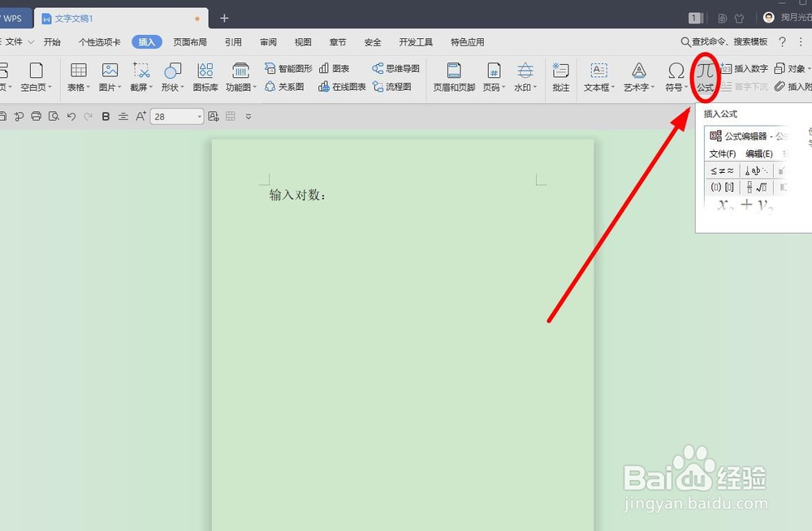Expand the 表格 dropdown arrow
Screen dimensions: 812x531
tap(88, 87)
